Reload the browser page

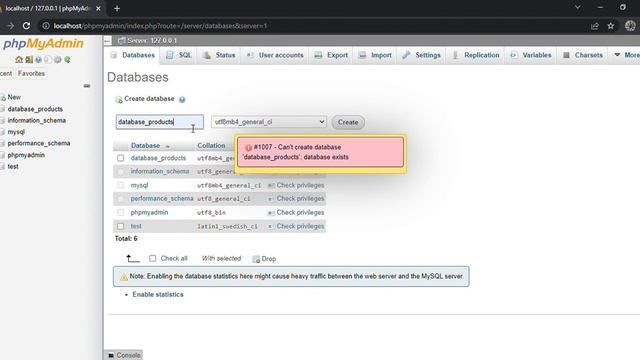tap(26, 26)
